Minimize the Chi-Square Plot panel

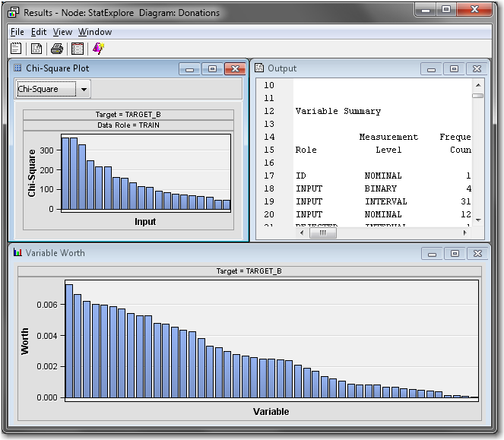pyautogui.click(x=189, y=69)
